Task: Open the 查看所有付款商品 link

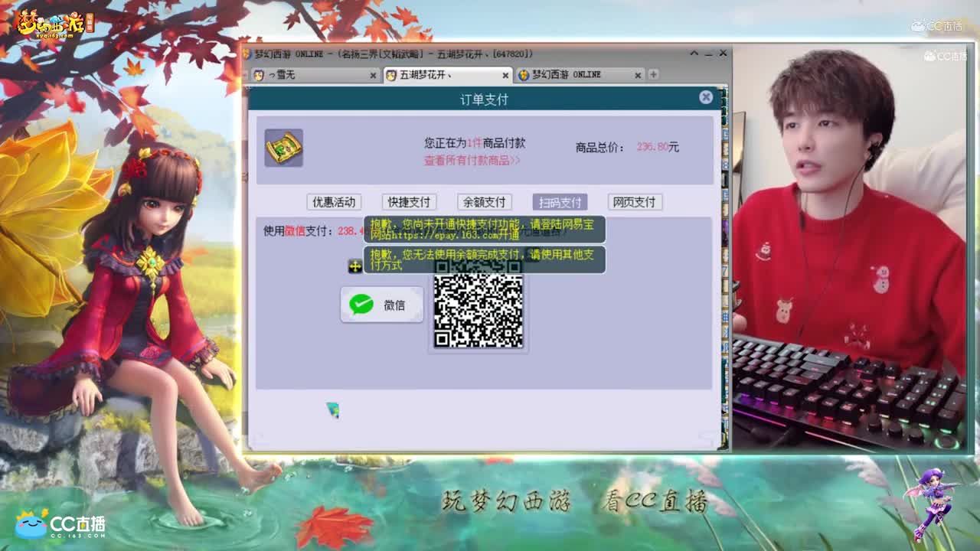Action: point(470,161)
